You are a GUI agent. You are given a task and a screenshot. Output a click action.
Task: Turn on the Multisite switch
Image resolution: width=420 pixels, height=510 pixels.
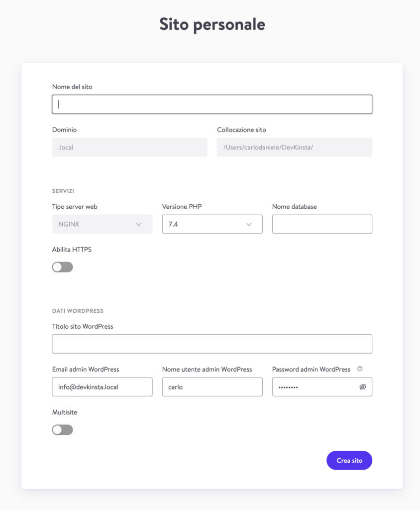click(62, 430)
